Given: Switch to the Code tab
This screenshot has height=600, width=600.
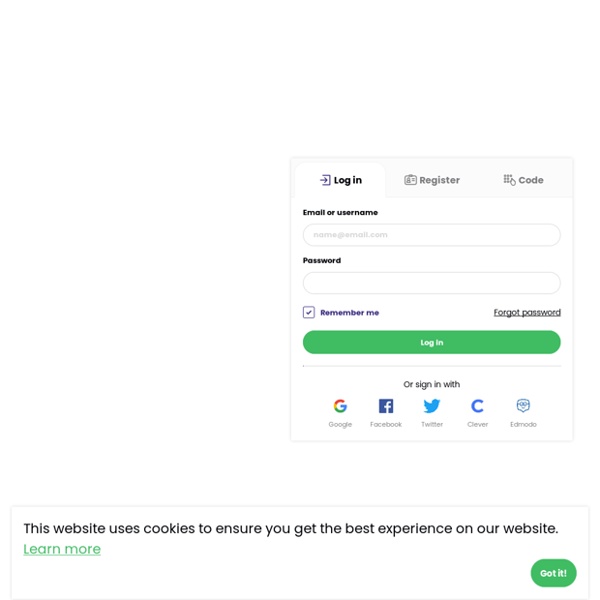Looking at the screenshot, I should (x=523, y=180).
